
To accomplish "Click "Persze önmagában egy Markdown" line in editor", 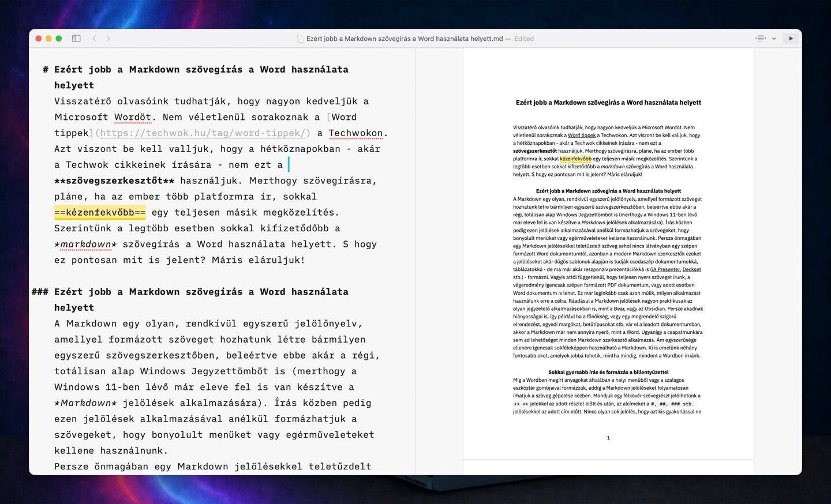I will (212, 467).
